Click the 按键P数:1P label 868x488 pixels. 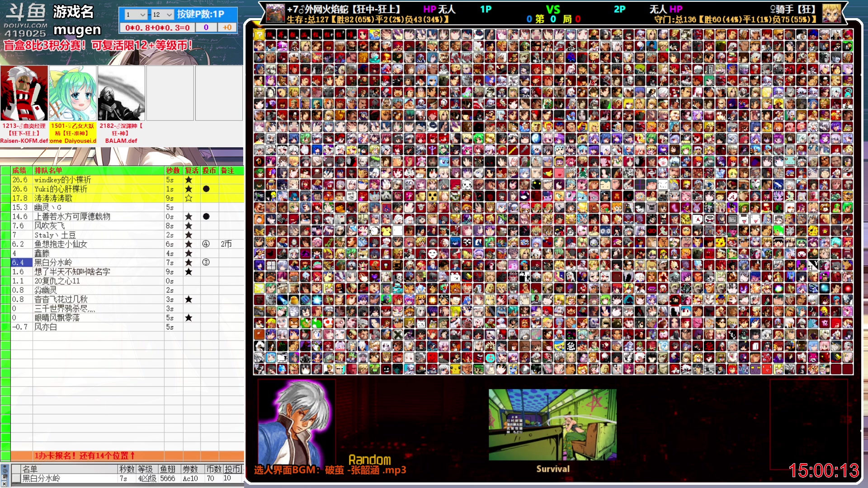click(x=201, y=14)
